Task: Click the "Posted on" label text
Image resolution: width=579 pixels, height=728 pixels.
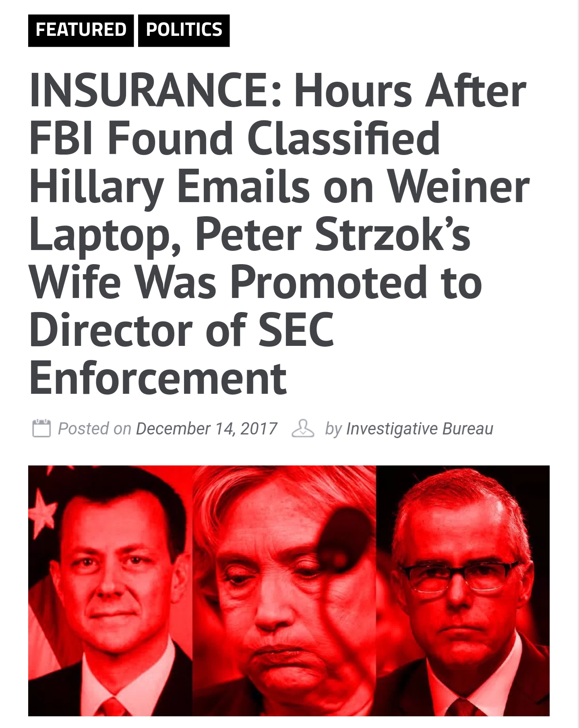Action: [x=95, y=429]
